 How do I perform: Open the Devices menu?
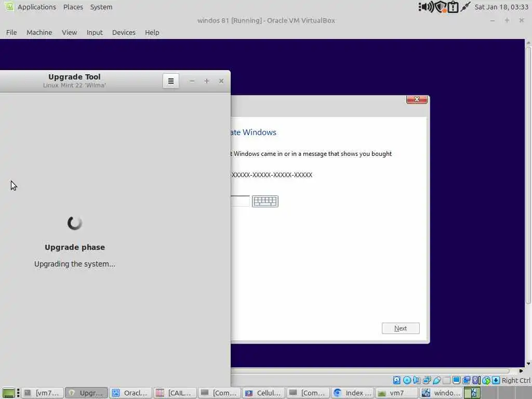[x=124, y=33]
